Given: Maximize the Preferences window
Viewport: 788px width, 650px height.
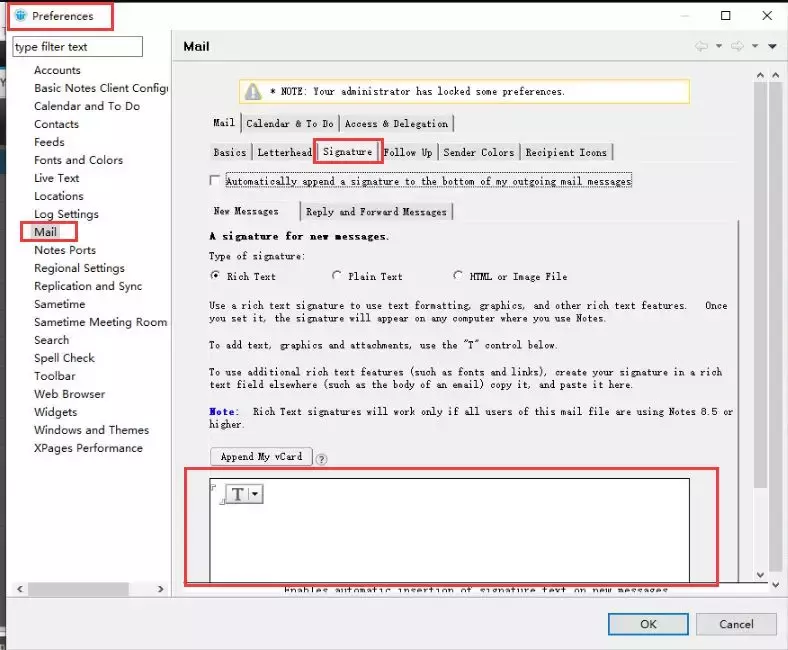Looking at the screenshot, I should [x=726, y=16].
